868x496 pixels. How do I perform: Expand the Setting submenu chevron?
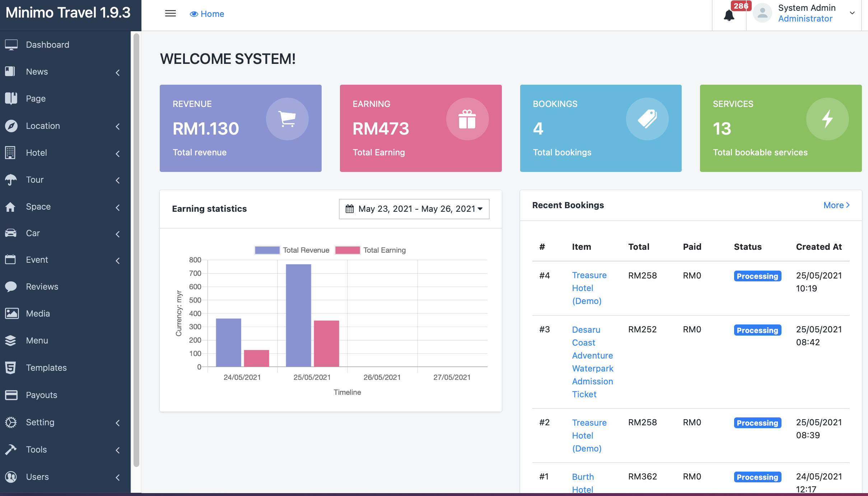click(118, 423)
